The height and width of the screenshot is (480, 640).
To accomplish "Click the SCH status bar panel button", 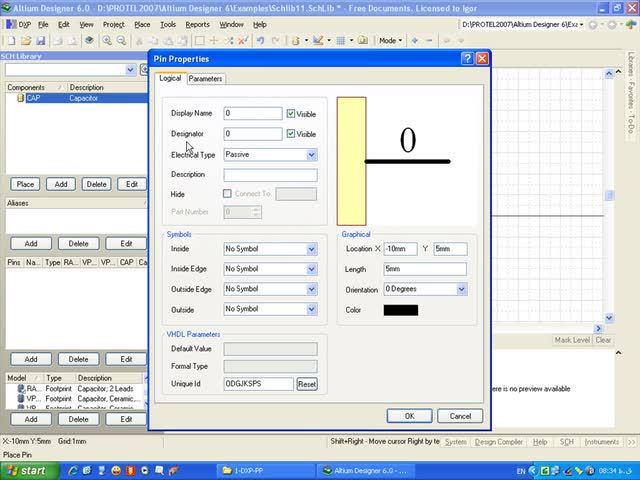I will point(567,442).
